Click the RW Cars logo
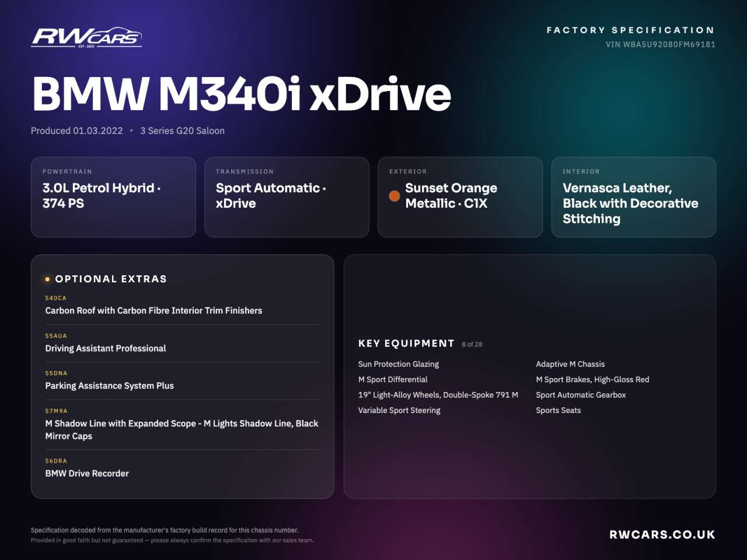Viewport: 747px width, 560px height. tap(86, 37)
